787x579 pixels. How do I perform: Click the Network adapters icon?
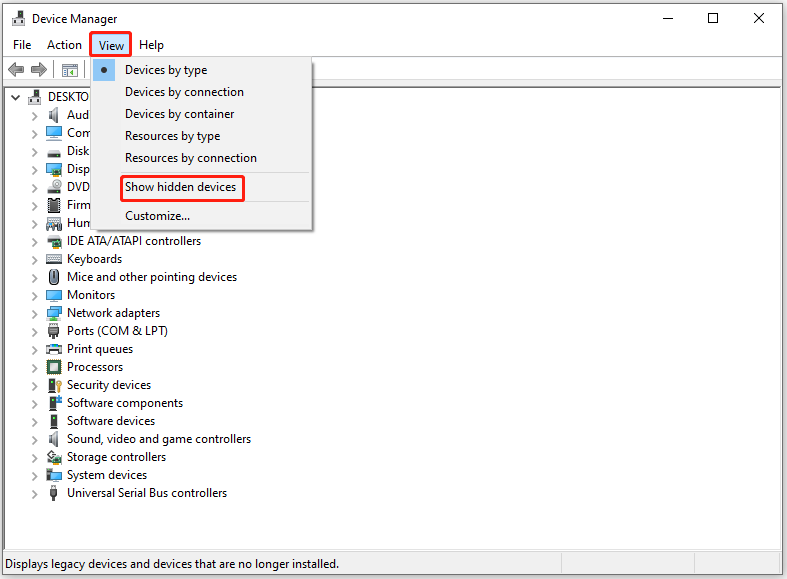click(x=54, y=313)
